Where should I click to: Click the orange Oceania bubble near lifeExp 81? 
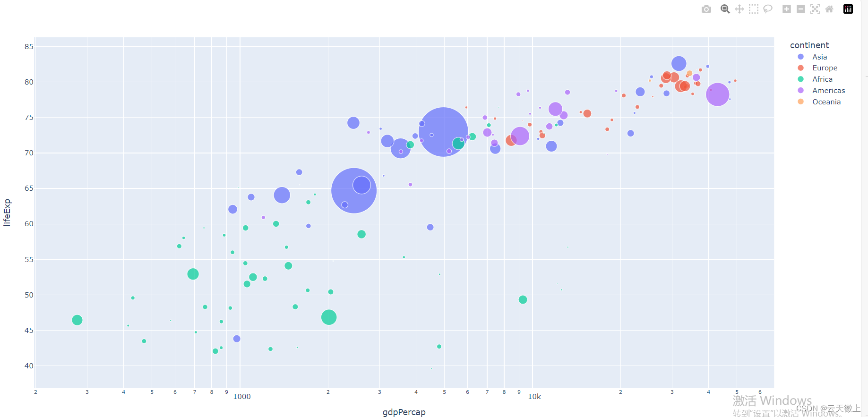coord(689,73)
